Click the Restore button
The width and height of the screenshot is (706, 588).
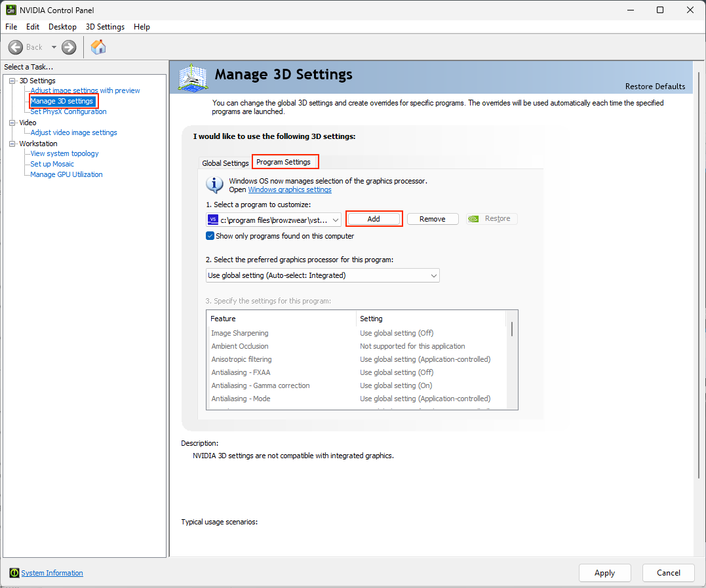click(492, 219)
